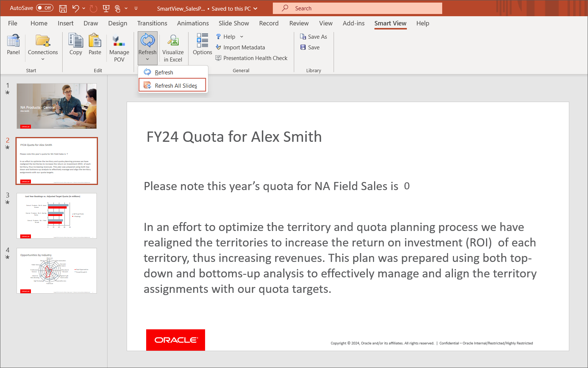Select slide 3 thumbnail bar chart
The width and height of the screenshot is (588, 368).
[57, 216]
